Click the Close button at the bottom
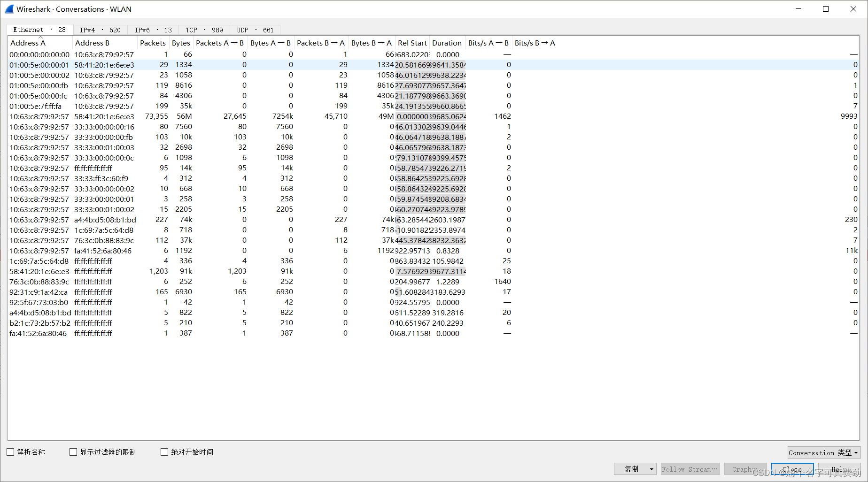Image resolution: width=868 pixels, height=482 pixels. click(792, 469)
